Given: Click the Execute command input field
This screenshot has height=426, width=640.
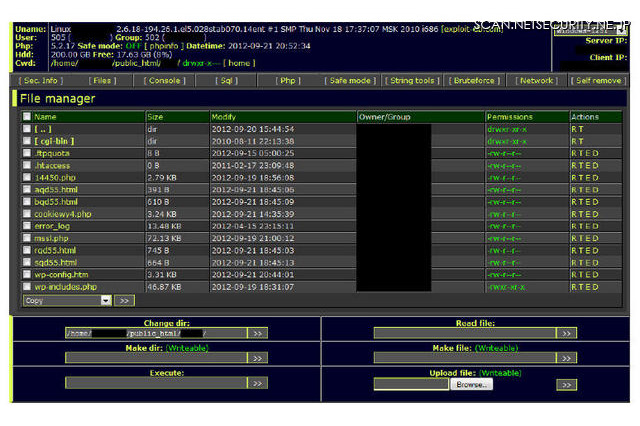Looking at the screenshot, I should [155, 383].
